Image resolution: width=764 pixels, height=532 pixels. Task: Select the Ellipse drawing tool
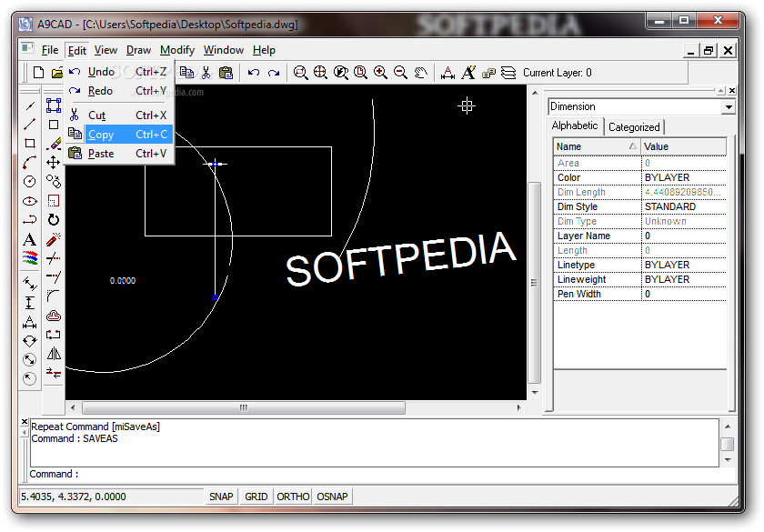30,201
